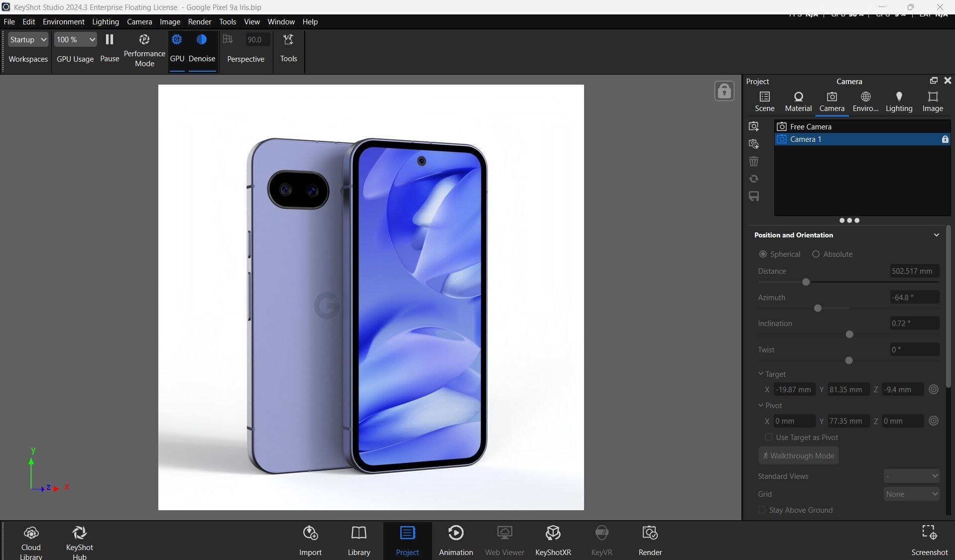Screen dimensions: 955x560
Task: Undock the Project panel
Action: point(934,81)
